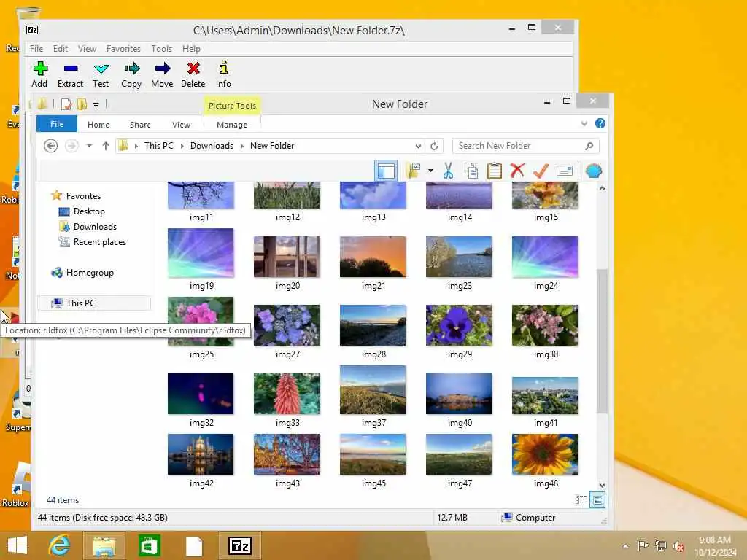Click the quick access properties icon
The height and width of the screenshot is (560, 747).
(x=66, y=104)
